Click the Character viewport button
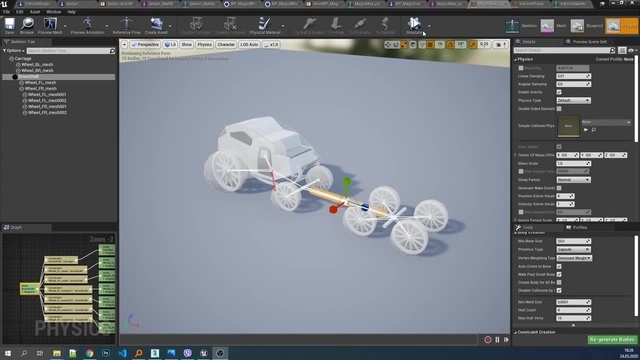640x360 pixels. (226, 44)
